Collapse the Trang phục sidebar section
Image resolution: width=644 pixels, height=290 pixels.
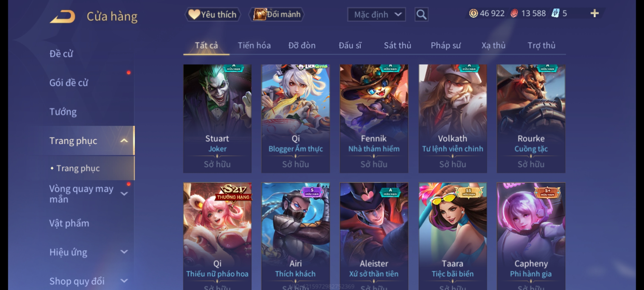124,141
